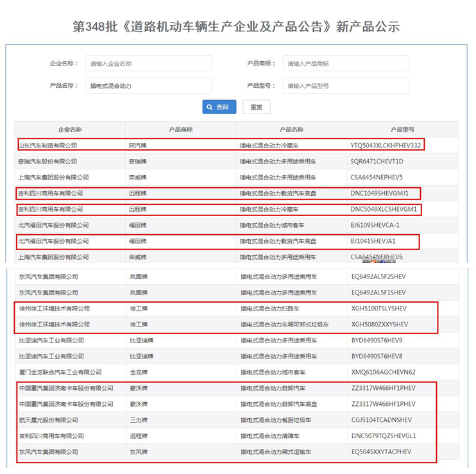Select model CGJ5104TCADNSHEV
This screenshot has width=476, height=474.
pos(382,420)
